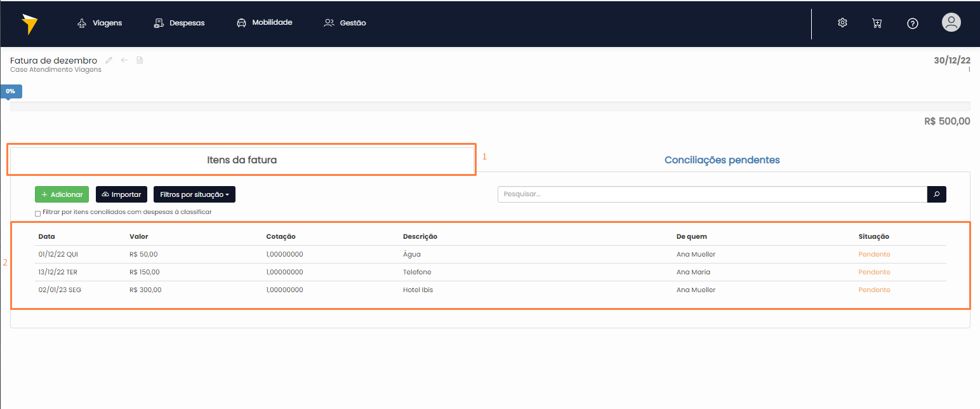
Task: Click the Cotação value in Telefone row
Action: tap(284, 272)
